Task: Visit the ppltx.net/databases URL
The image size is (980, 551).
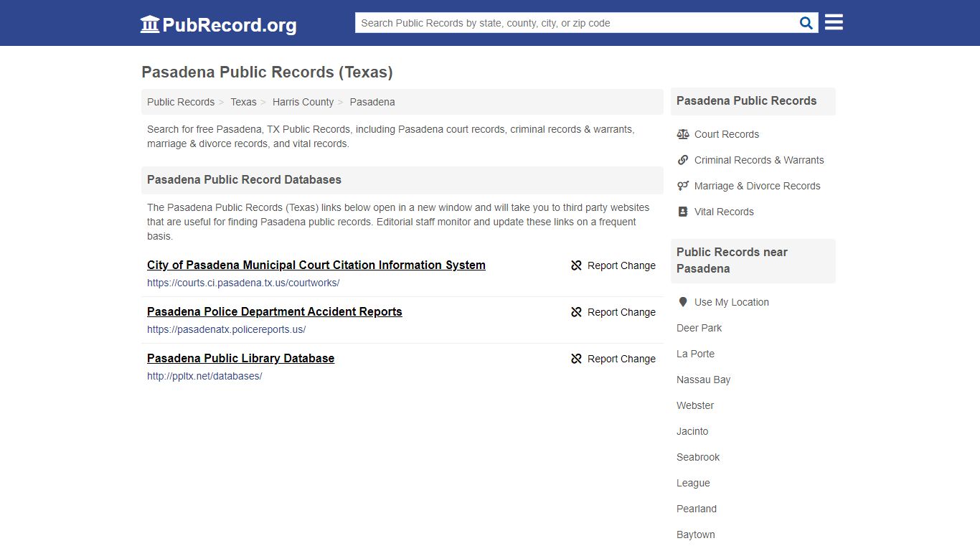Action: 204,376
